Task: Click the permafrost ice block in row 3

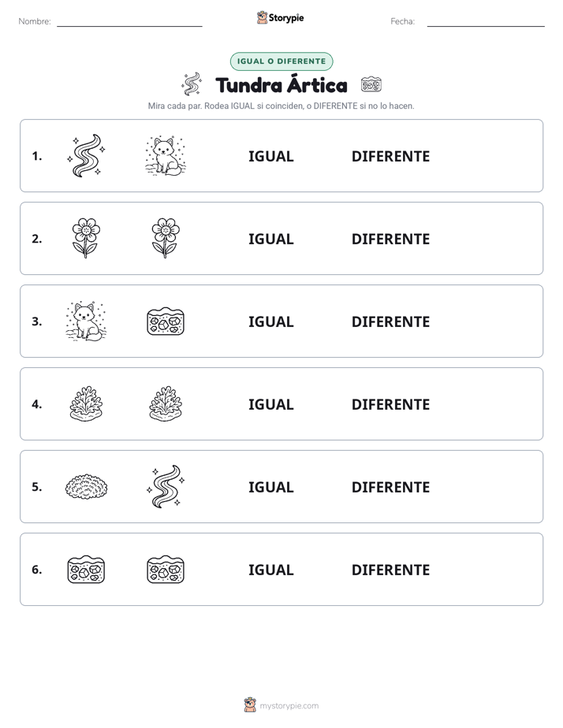Action: click(166, 321)
